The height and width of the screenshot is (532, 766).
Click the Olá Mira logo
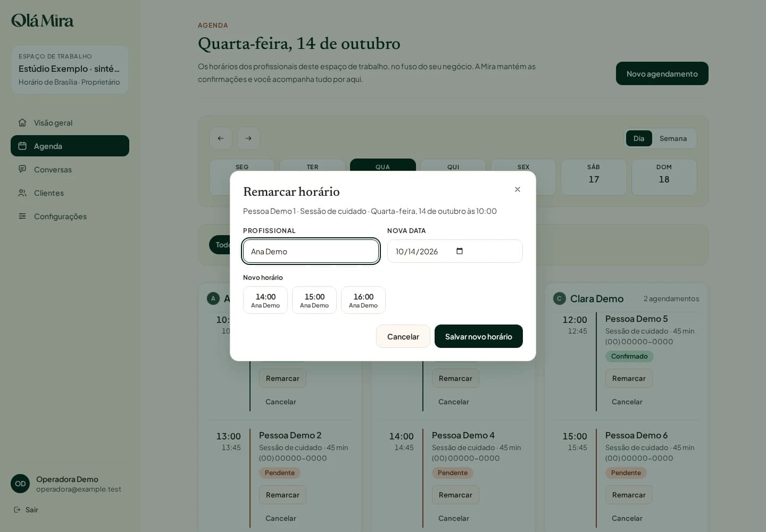tap(43, 20)
